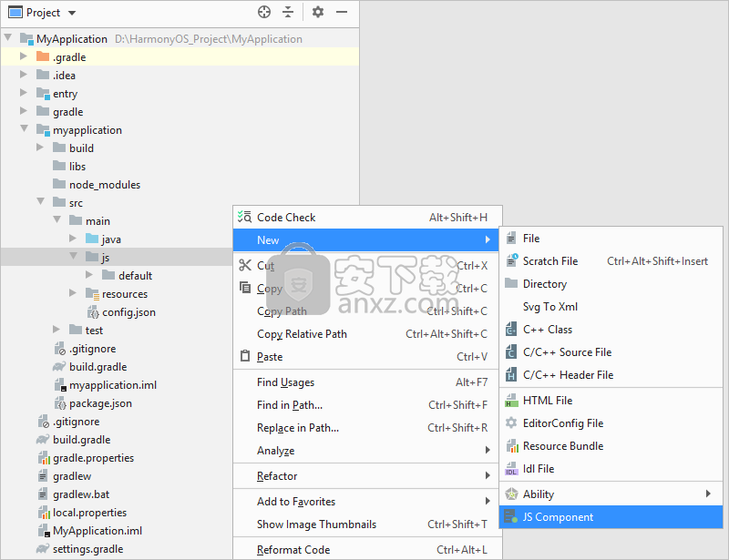Open the New submenu
This screenshot has width=729, height=560.
coord(365,239)
